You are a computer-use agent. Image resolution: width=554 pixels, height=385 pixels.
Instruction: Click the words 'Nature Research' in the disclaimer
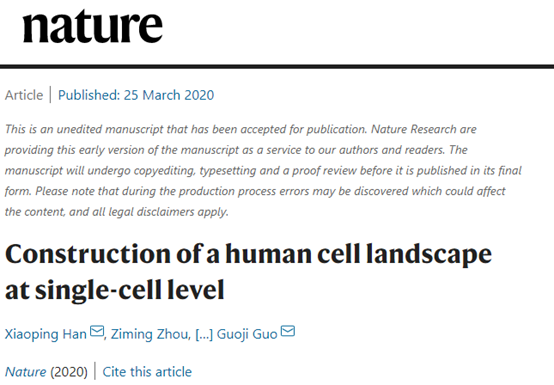tap(413, 129)
